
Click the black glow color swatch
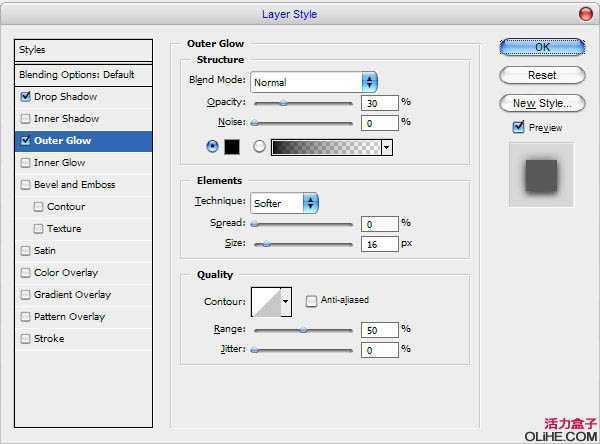pos(232,147)
